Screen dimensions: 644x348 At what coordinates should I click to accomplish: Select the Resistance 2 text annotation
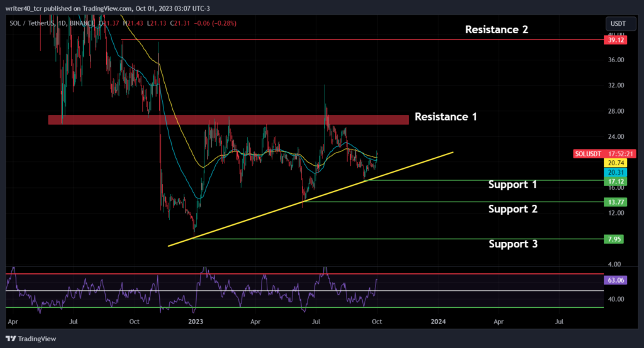[x=497, y=30]
